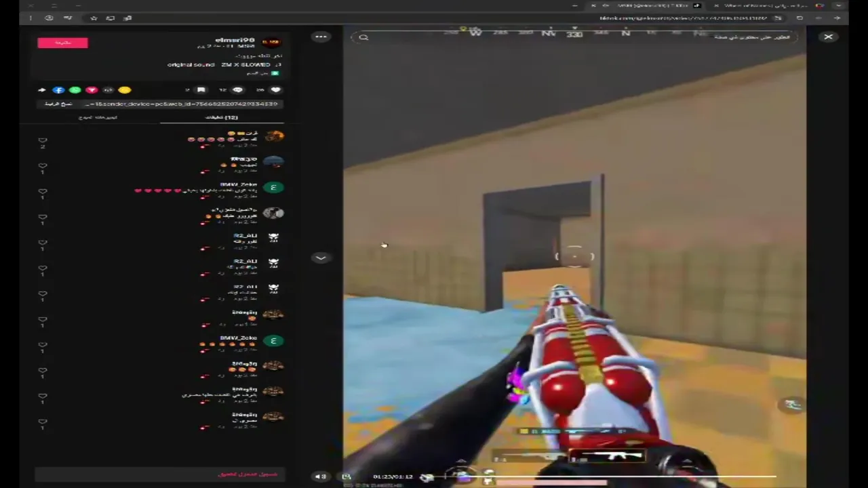Like the video with the heart icon

point(275,89)
